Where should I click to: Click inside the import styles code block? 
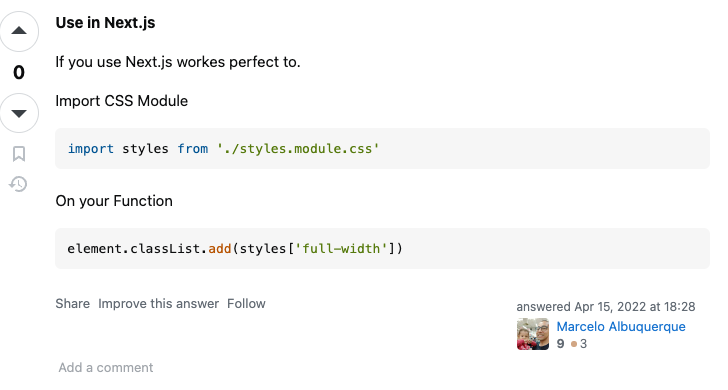382,149
